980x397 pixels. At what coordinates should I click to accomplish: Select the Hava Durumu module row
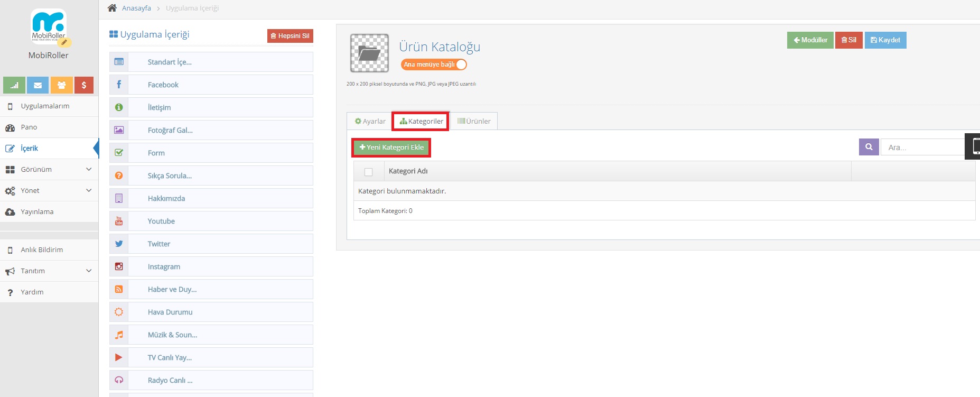coord(211,312)
